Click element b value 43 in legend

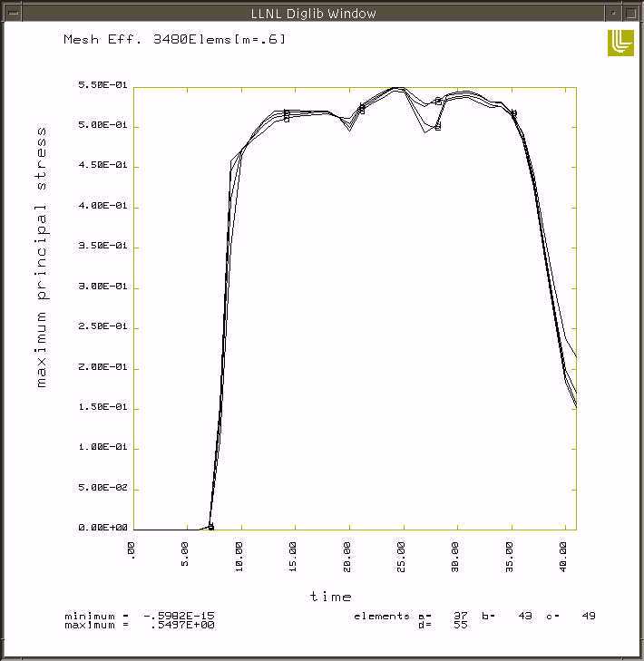[x=524, y=616]
